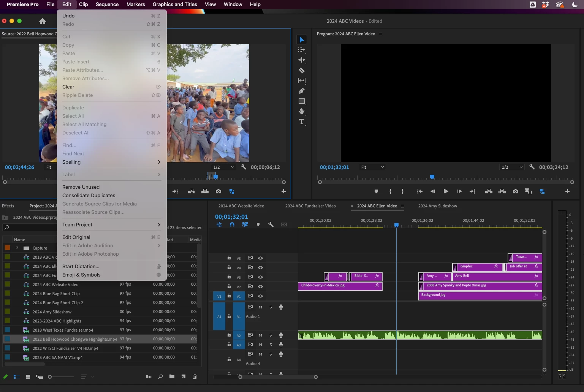Play the Program monitor video
The height and width of the screenshot is (392, 584).
(446, 191)
